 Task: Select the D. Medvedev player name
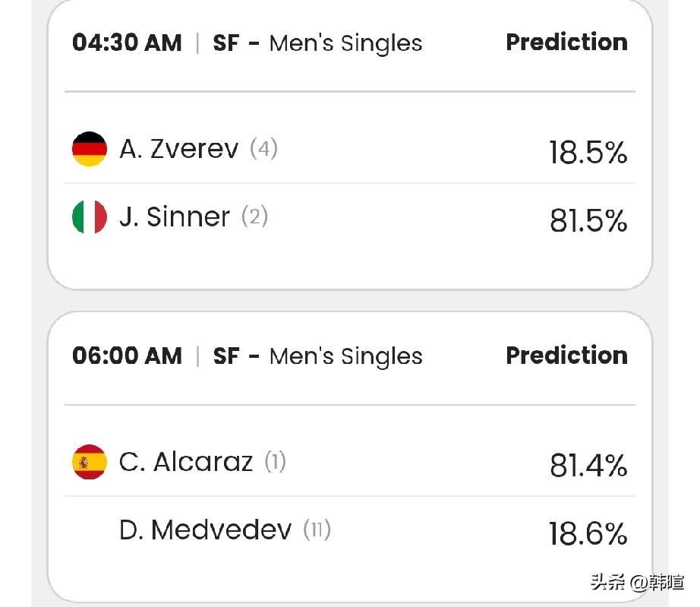205,530
